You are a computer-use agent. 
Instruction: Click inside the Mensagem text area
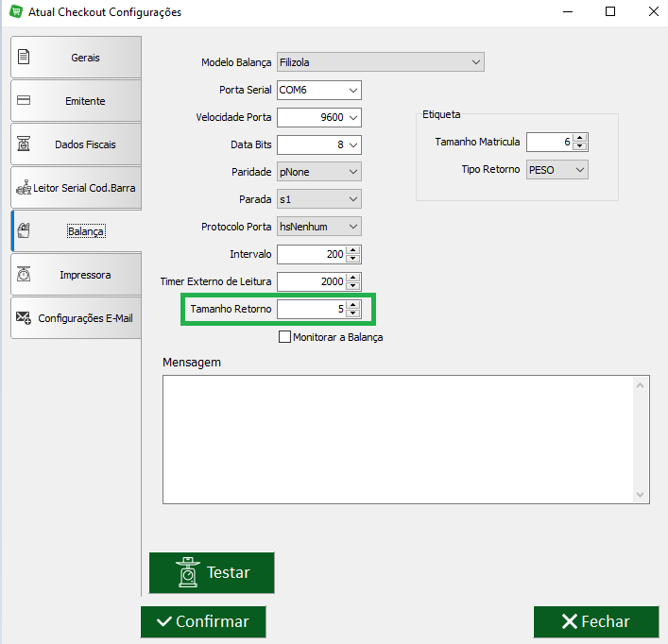[x=399, y=439]
